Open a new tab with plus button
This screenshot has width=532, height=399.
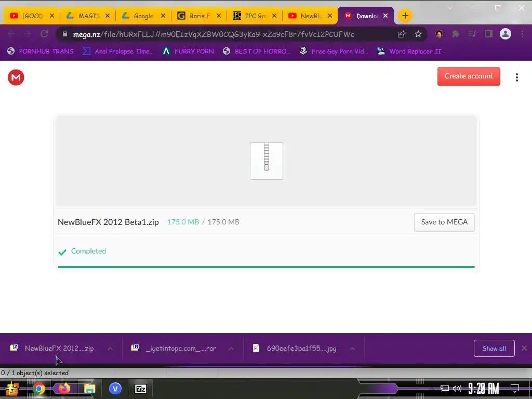coord(405,16)
